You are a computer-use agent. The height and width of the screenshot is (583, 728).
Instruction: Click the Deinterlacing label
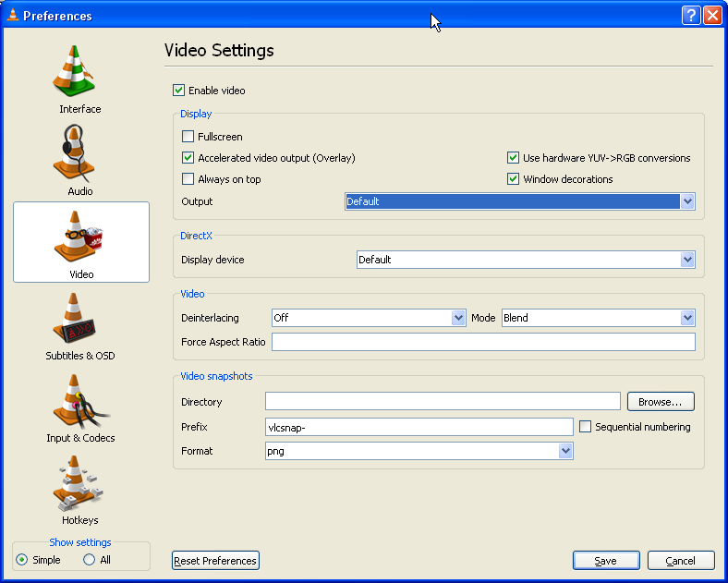coord(210,318)
